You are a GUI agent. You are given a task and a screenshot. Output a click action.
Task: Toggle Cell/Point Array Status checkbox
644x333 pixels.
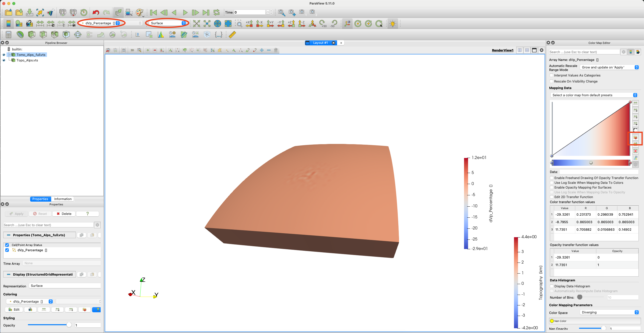pos(7,245)
